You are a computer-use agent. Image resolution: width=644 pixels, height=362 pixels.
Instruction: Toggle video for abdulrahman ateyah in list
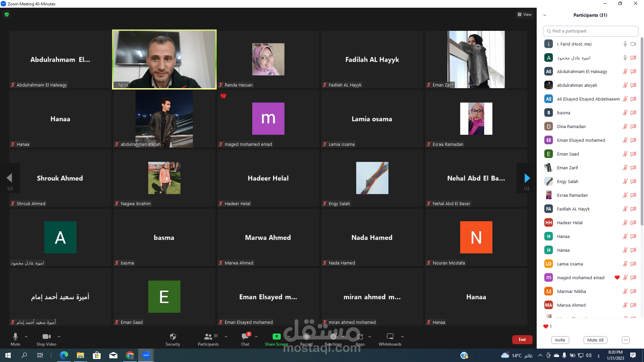coord(633,85)
